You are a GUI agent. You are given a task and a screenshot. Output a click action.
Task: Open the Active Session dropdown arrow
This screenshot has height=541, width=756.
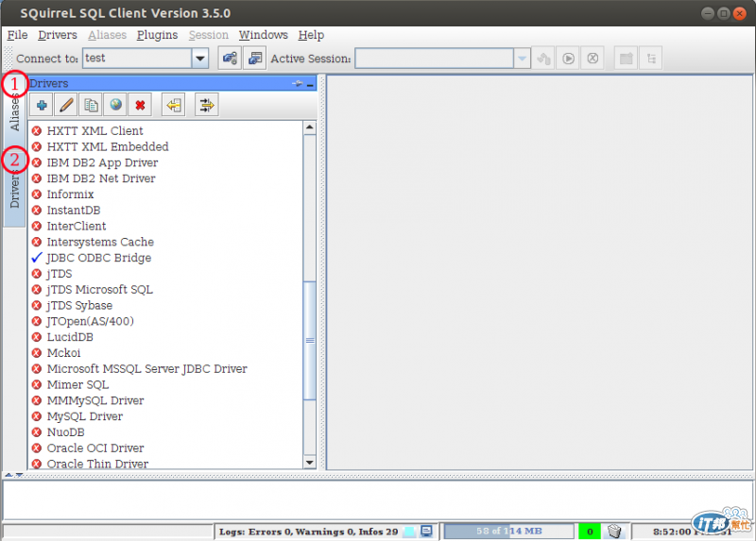click(523, 59)
